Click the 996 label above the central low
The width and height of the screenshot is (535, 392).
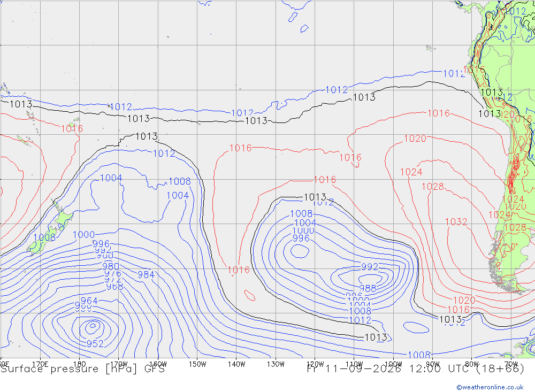(x=301, y=238)
